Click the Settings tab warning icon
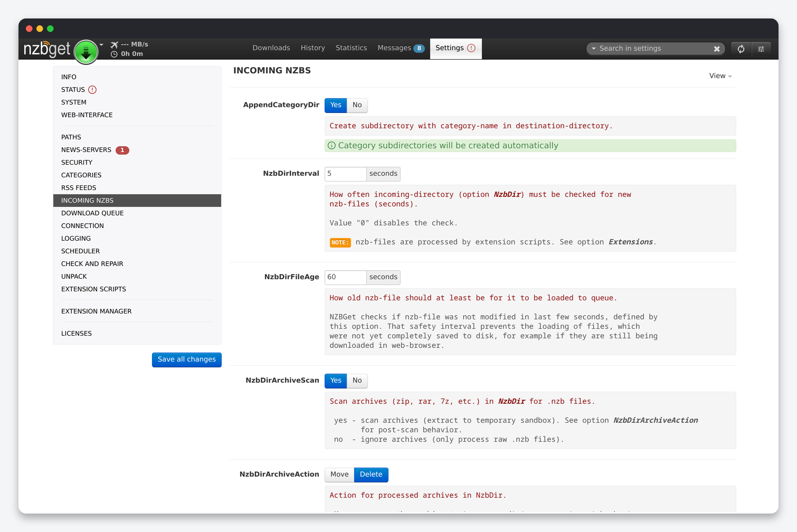This screenshot has height=532, width=797. [471, 48]
